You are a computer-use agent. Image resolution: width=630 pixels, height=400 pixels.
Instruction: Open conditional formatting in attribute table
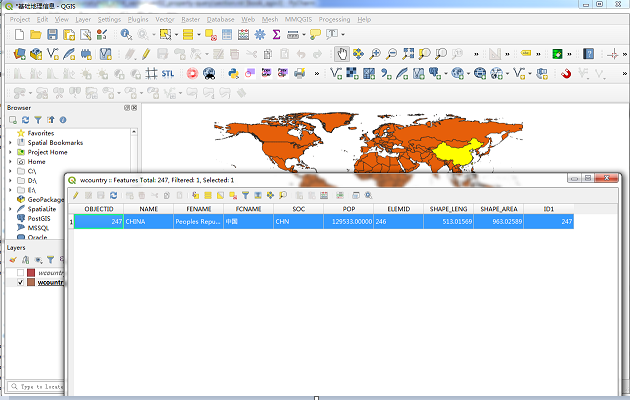pos(340,196)
